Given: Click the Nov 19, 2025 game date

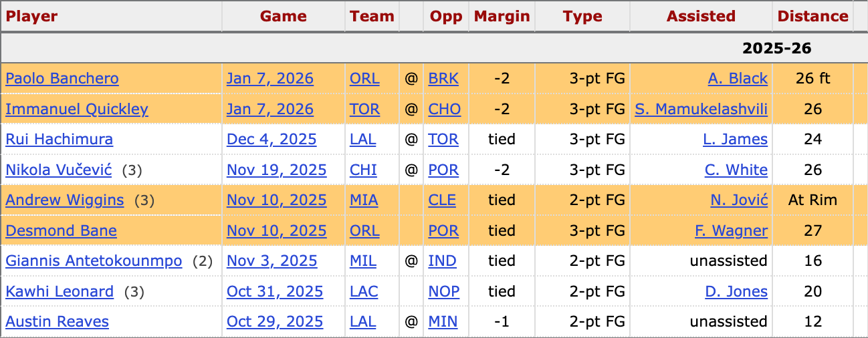Looking at the screenshot, I should [x=276, y=170].
